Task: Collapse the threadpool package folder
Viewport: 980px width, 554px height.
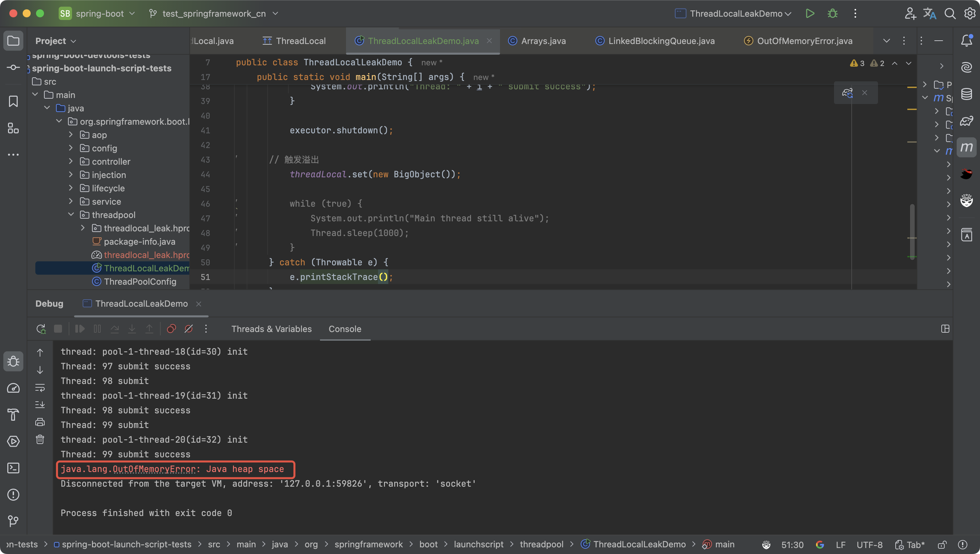Action: coord(71,215)
